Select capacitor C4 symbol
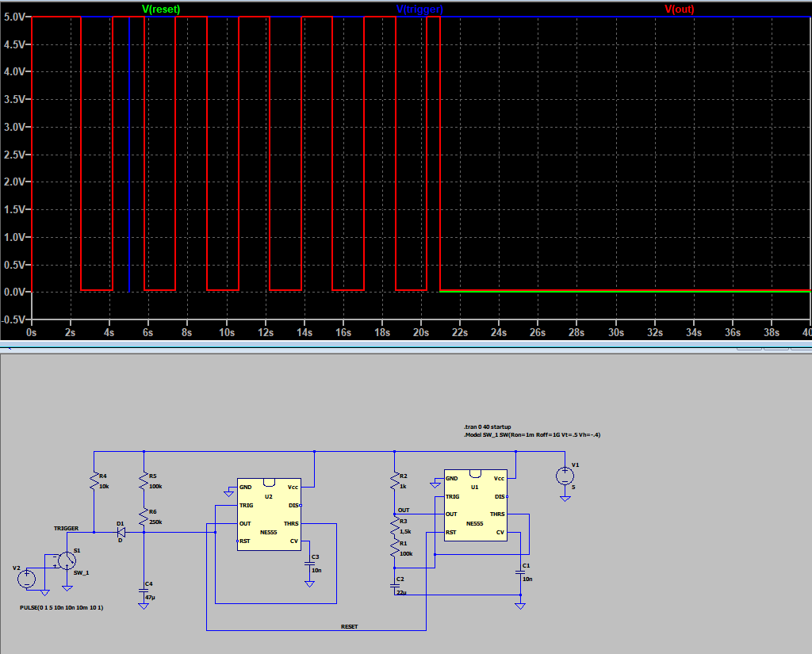This screenshot has width=812, height=654. click(x=144, y=591)
